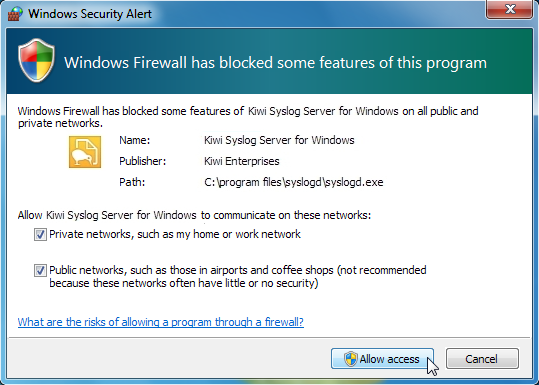Click the Windows Security Alert title text
This screenshot has width=539, height=385.
[90, 14]
